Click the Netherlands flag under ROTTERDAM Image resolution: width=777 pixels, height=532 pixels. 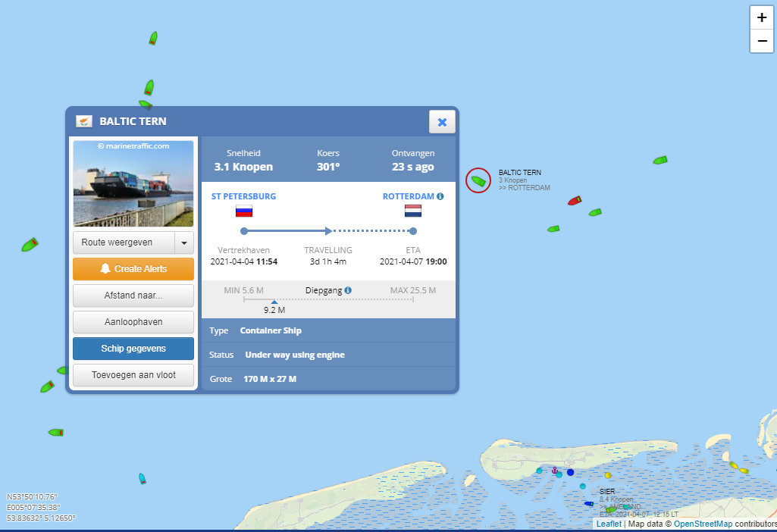(x=413, y=211)
